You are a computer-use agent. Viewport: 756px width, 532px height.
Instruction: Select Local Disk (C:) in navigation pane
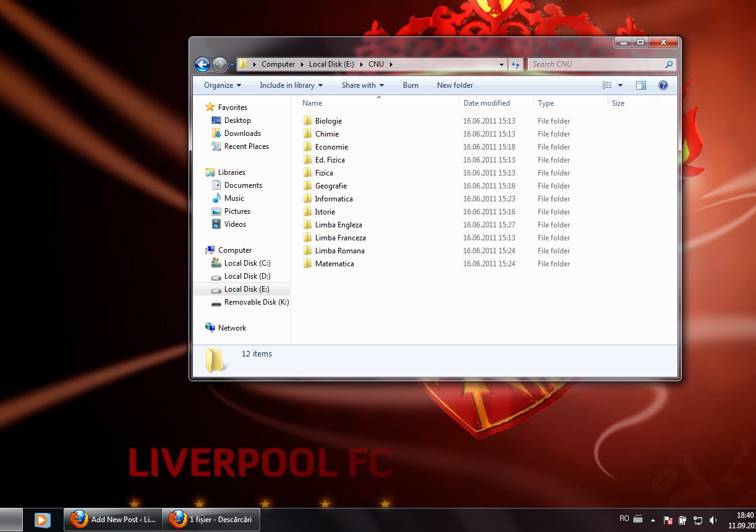(x=247, y=263)
